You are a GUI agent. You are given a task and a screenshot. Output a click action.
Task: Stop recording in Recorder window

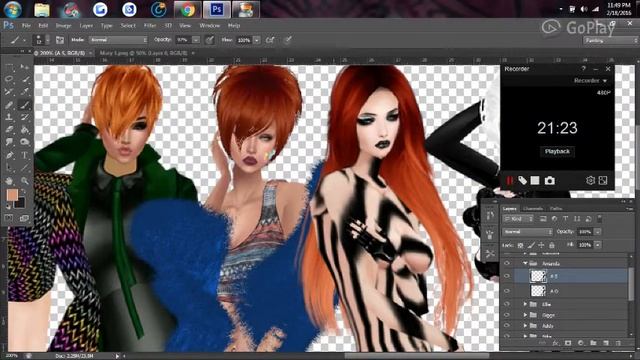535,180
